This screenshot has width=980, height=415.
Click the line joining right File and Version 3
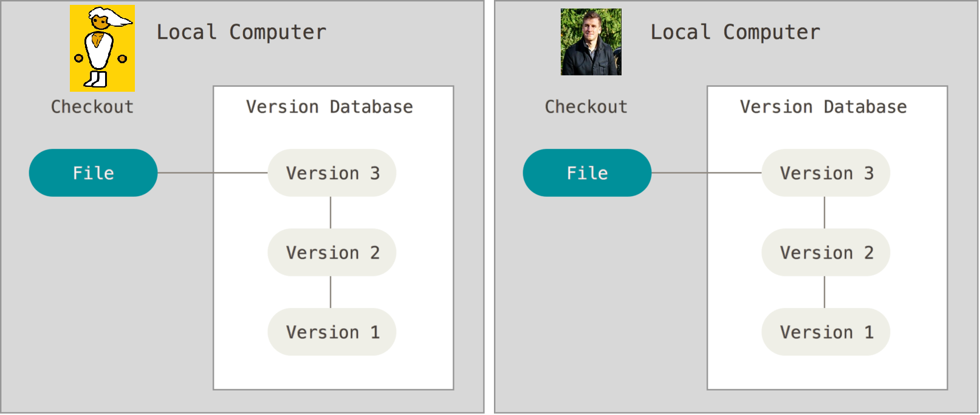pyautogui.click(x=706, y=173)
